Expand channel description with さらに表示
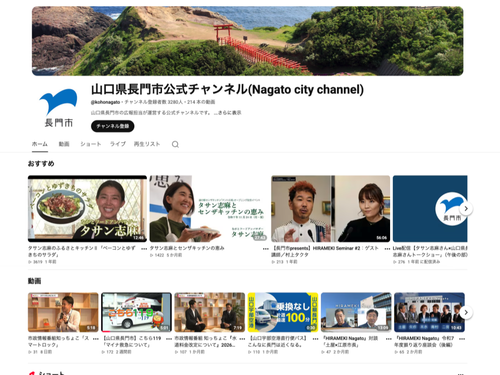The image size is (500, 375). [x=228, y=113]
